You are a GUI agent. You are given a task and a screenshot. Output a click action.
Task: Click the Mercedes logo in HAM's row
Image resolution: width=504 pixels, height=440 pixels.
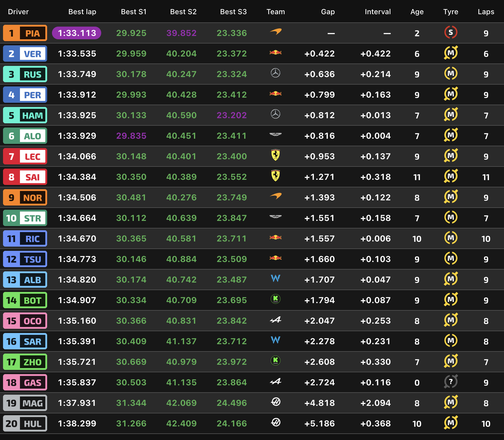(x=275, y=114)
